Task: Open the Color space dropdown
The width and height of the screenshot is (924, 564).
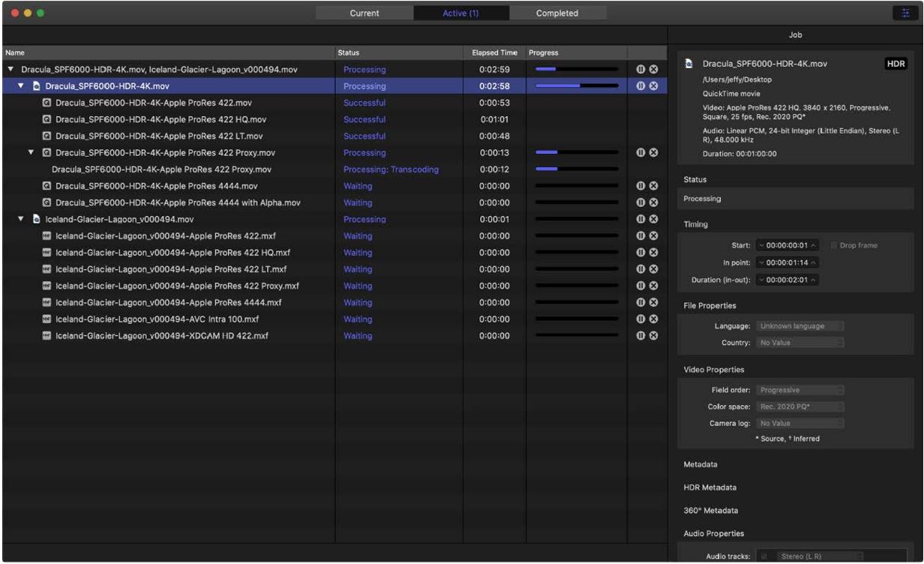Action: point(800,406)
